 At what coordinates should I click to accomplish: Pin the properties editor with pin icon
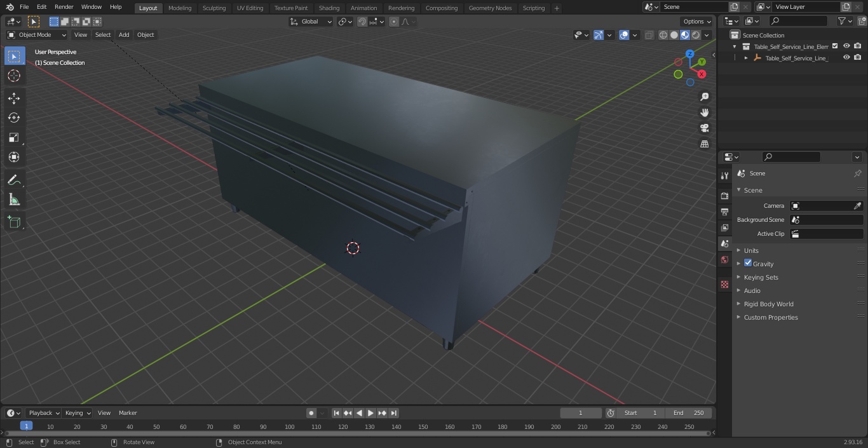[857, 173]
